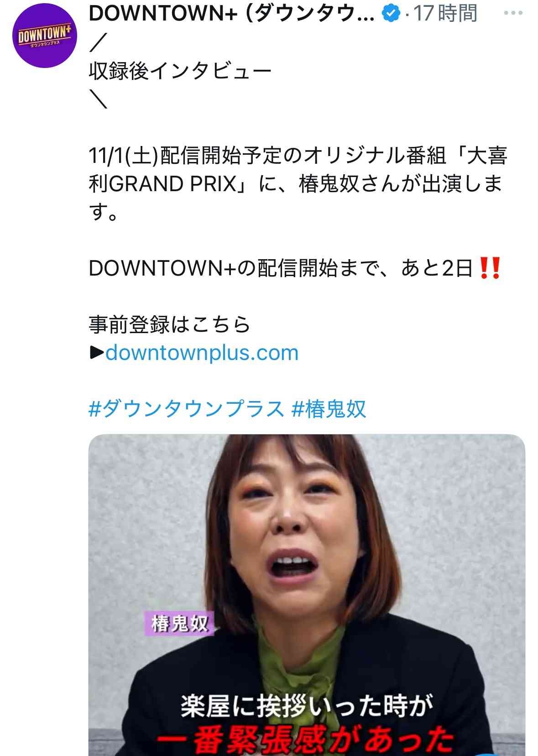The width and height of the screenshot is (538, 756).
Task: Click the slash decoration above the heading
Action: coord(98,43)
